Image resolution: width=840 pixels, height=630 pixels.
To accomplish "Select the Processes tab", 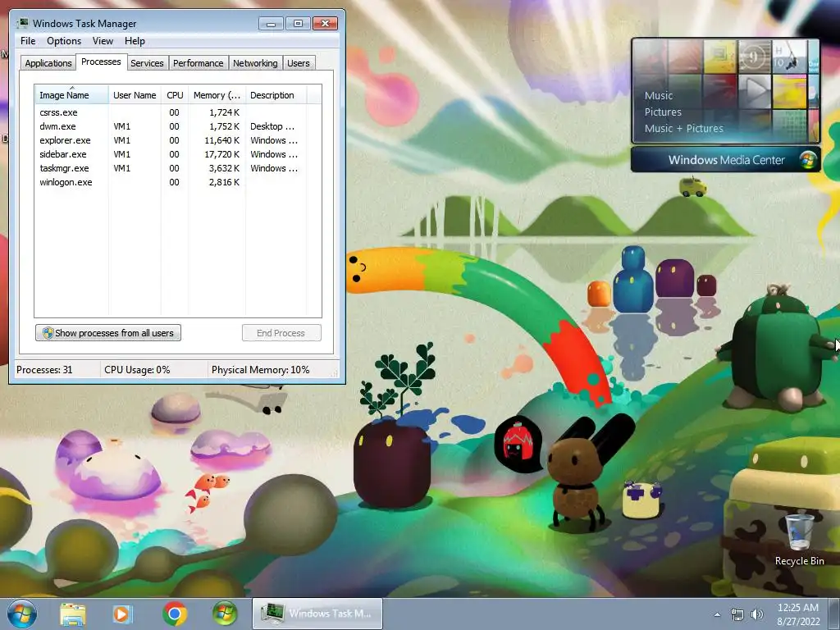I will click(101, 62).
